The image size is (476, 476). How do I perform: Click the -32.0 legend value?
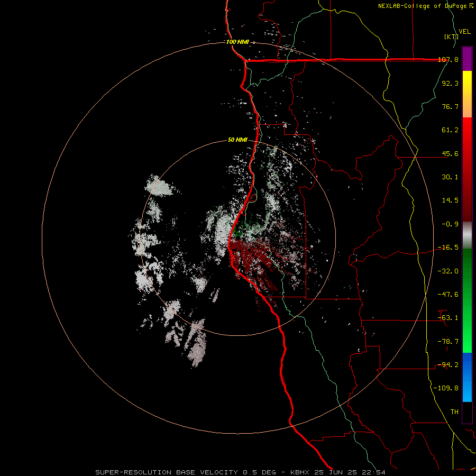(x=448, y=271)
